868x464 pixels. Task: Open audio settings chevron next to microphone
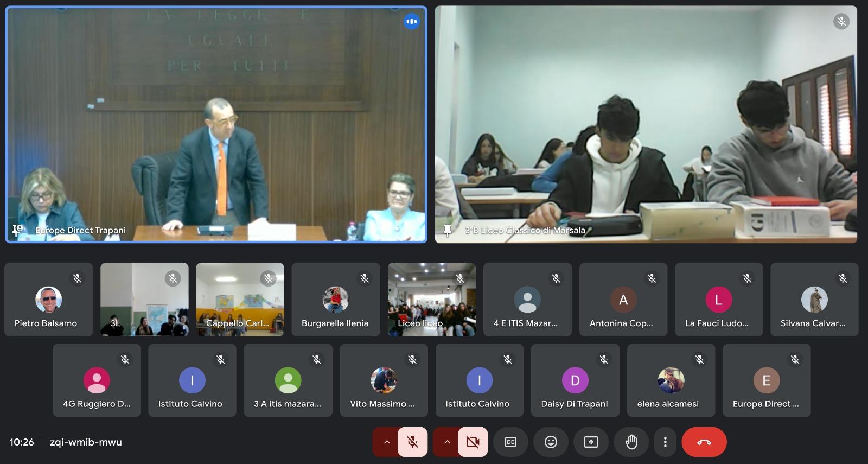click(x=387, y=442)
